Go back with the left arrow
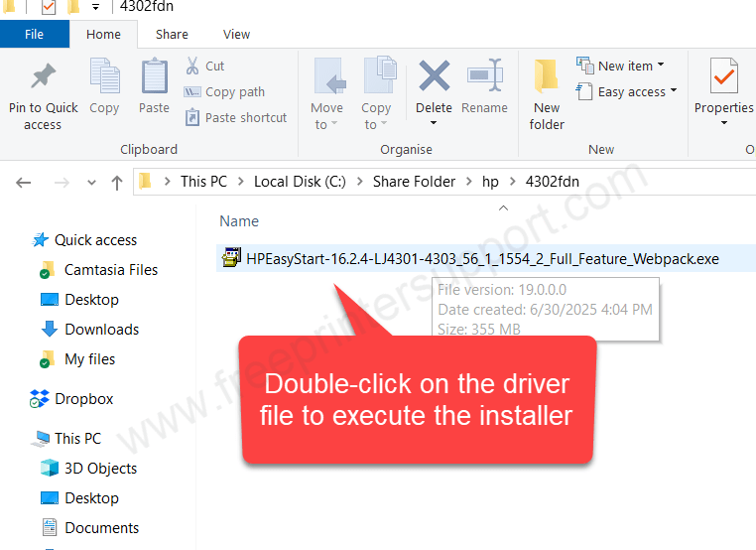Viewport: 756px width, 550px height. coord(23,183)
